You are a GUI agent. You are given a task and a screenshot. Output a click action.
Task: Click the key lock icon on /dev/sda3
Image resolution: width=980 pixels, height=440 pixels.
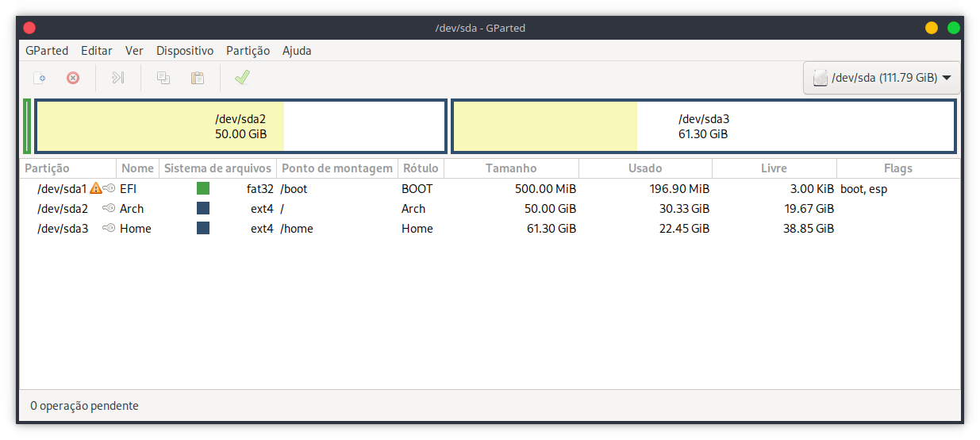[x=109, y=229]
